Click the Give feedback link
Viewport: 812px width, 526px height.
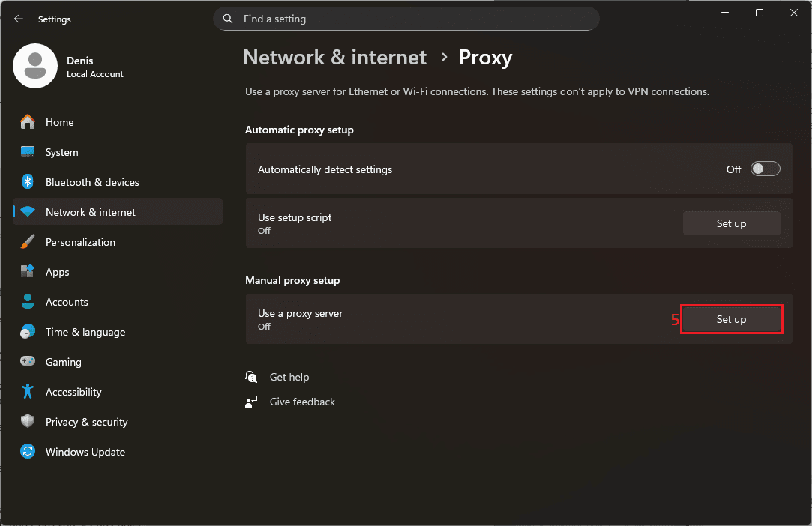tap(302, 402)
